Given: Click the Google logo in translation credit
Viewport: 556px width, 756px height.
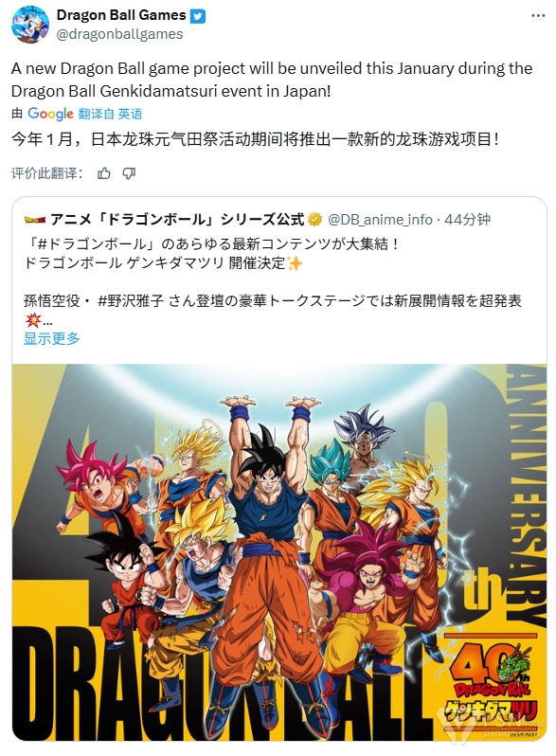Looking at the screenshot, I should pos(50,114).
